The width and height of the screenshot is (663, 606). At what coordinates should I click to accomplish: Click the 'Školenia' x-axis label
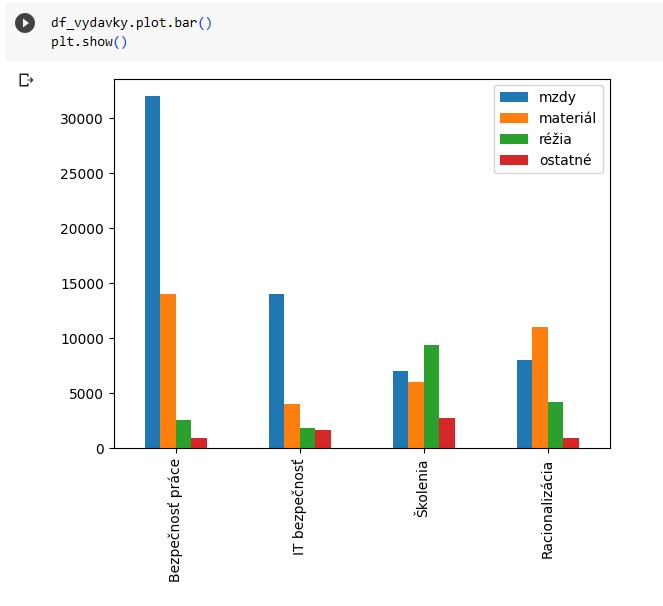pyautogui.click(x=421, y=490)
